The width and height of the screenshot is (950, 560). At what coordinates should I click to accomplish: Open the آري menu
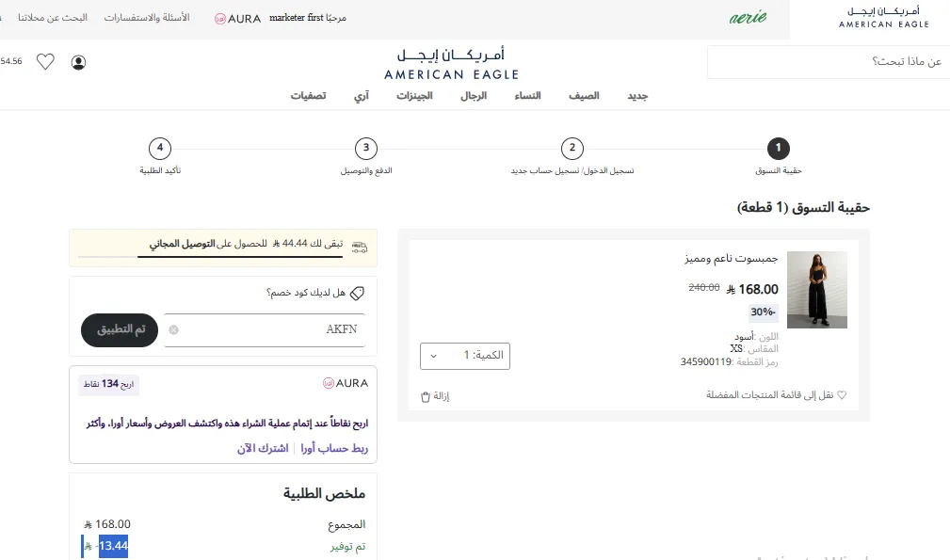pyautogui.click(x=362, y=96)
